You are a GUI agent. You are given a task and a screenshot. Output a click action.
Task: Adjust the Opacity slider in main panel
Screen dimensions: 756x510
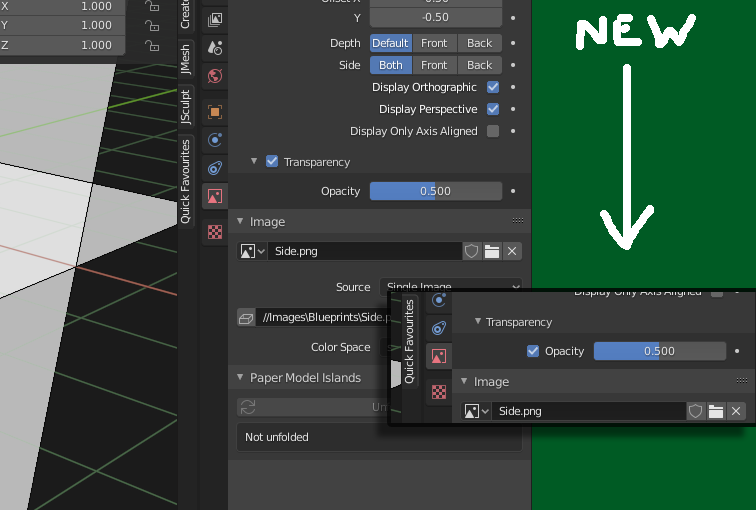pos(436,191)
